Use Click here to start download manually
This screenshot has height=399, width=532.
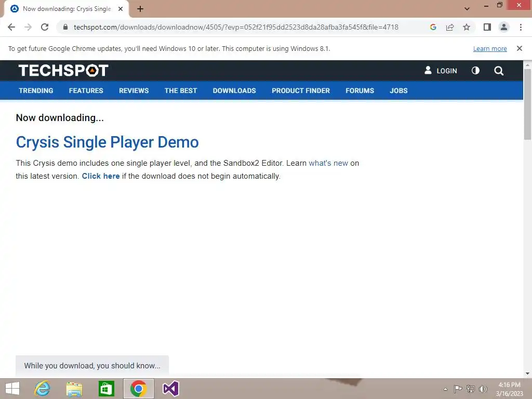pyautogui.click(x=101, y=176)
